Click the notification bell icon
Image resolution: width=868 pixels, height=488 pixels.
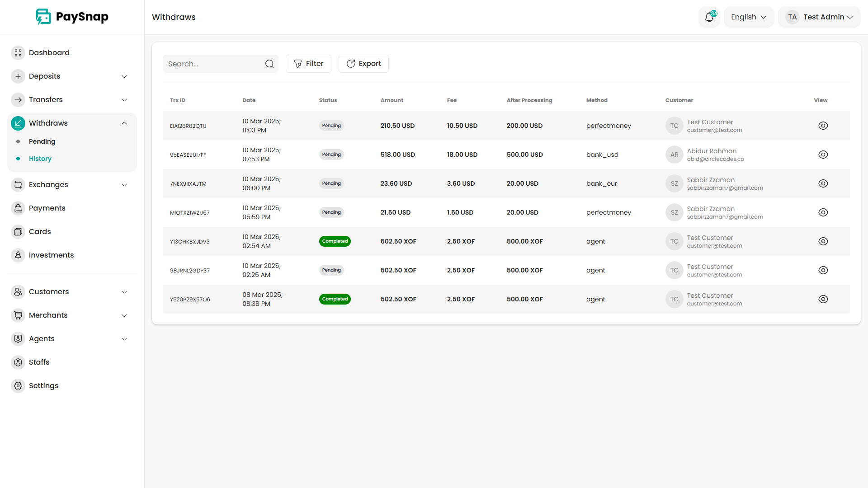(x=709, y=17)
